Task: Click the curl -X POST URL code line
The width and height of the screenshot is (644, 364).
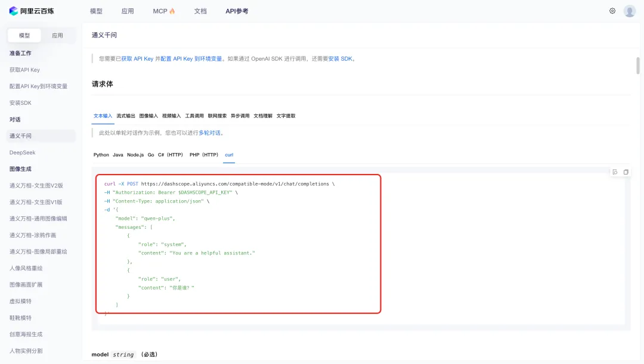Action: coord(219,184)
